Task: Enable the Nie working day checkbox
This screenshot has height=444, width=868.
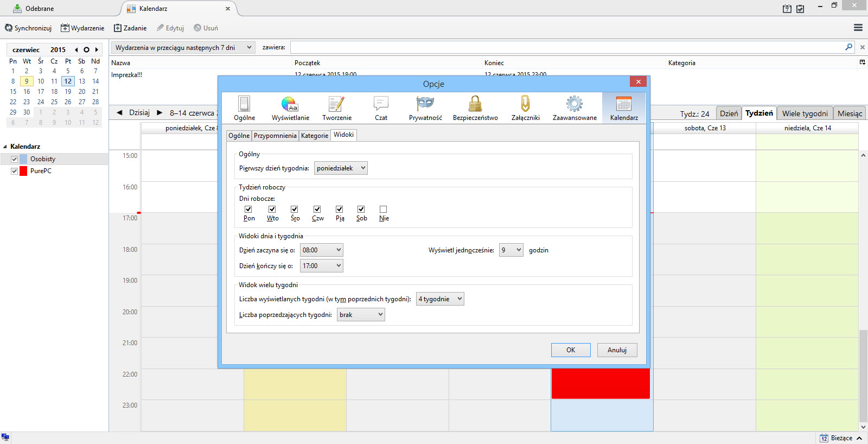Action: coord(383,210)
